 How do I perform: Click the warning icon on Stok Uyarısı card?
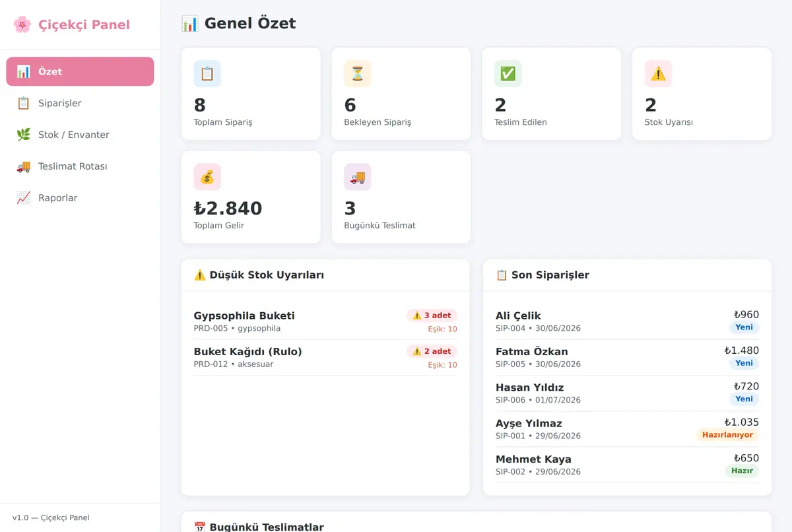tap(659, 74)
